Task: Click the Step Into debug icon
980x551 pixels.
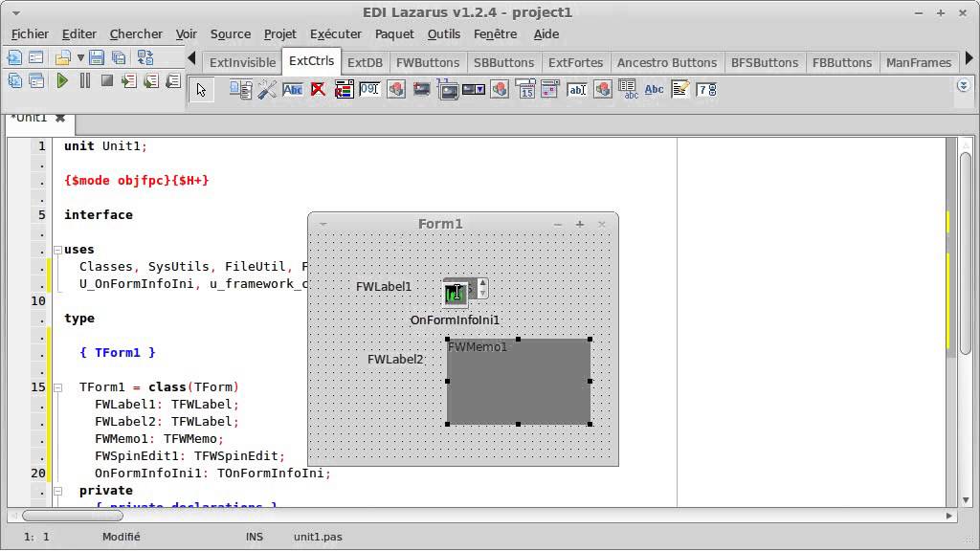Action: coord(129,80)
